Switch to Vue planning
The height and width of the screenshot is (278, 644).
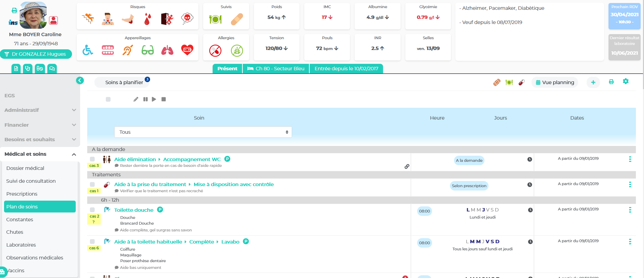click(x=555, y=82)
